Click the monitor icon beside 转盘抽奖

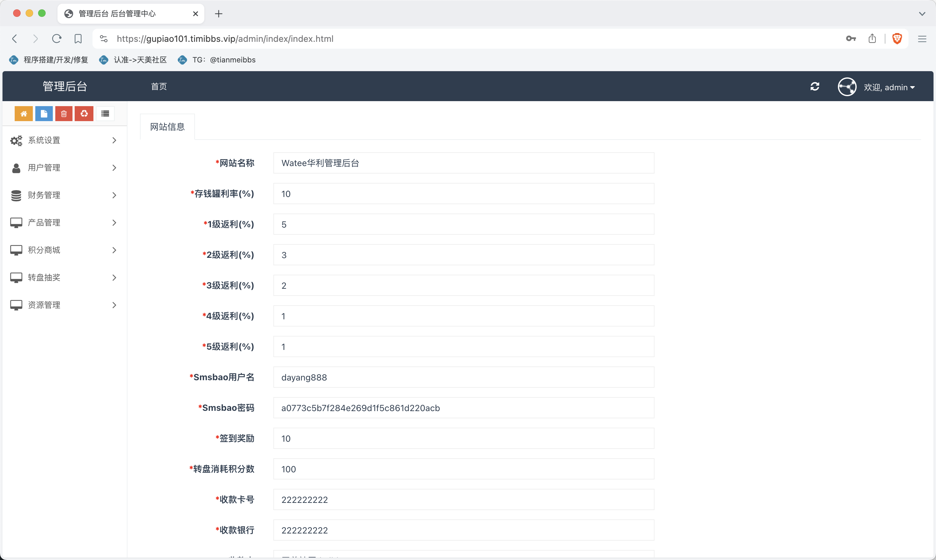(x=16, y=278)
